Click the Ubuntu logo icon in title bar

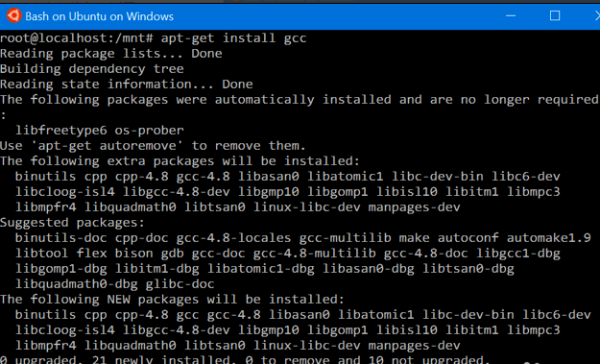[x=14, y=16]
